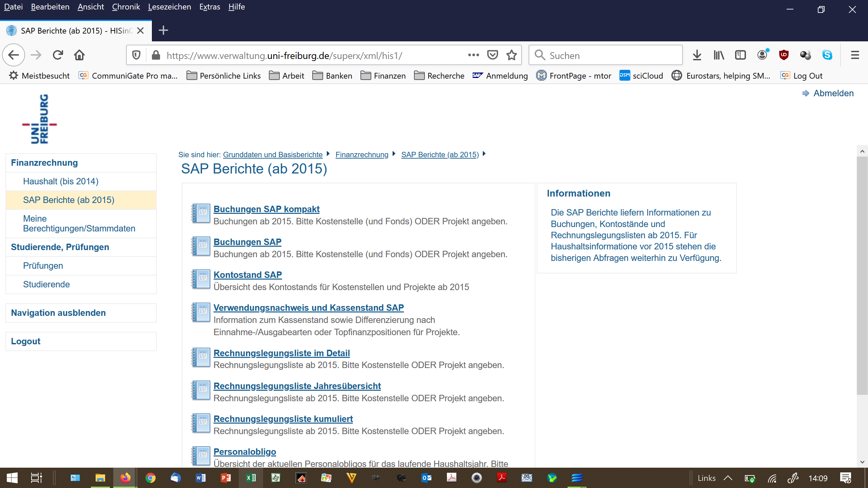Open the Meistbesucht bookmarks dropdown
This screenshot has width=868, height=488.
click(x=39, y=76)
